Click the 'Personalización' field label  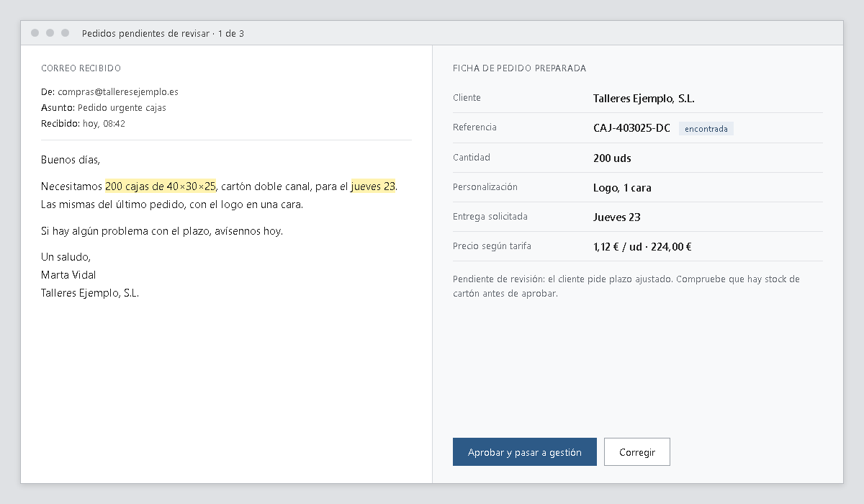point(485,187)
